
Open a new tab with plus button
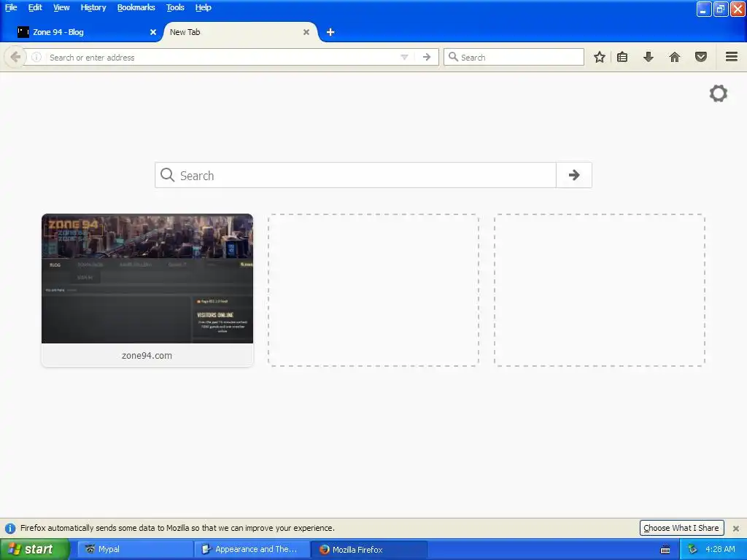[330, 32]
